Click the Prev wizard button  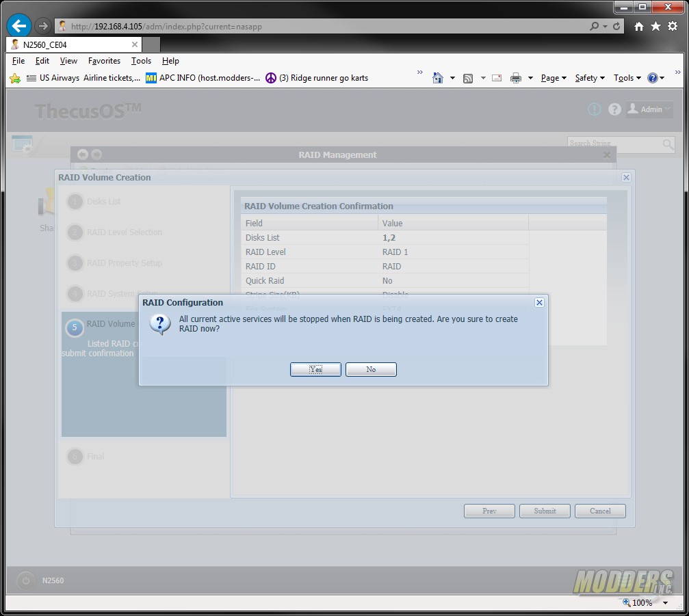[489, 511]
